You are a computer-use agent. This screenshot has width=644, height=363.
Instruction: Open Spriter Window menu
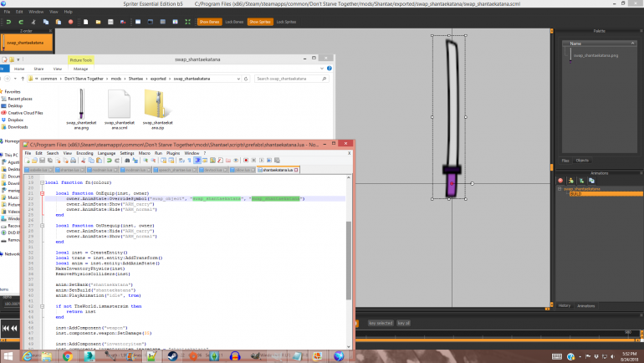tap(36, 12)
